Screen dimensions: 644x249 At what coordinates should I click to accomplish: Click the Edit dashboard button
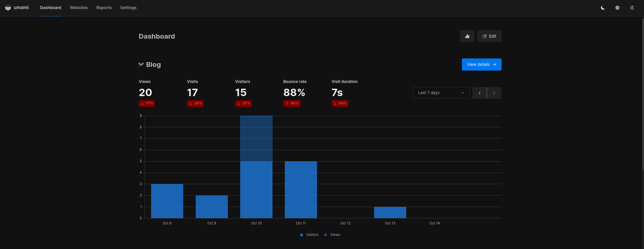[x=489, y=36]
